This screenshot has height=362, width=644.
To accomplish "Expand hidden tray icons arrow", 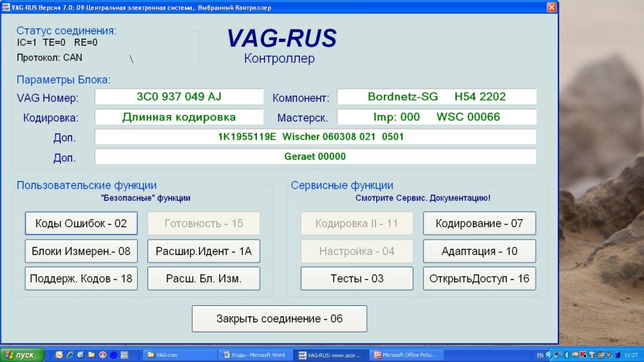I will 549,355.
